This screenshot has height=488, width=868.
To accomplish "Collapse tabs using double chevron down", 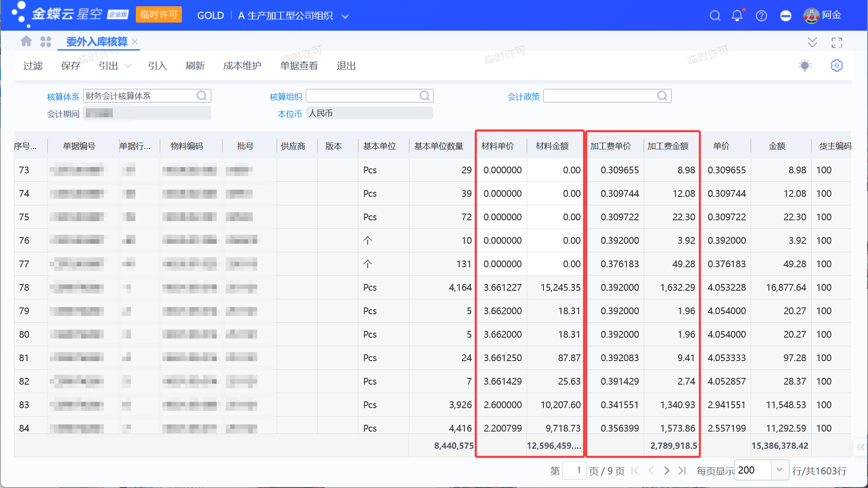I will click(812, 42).
